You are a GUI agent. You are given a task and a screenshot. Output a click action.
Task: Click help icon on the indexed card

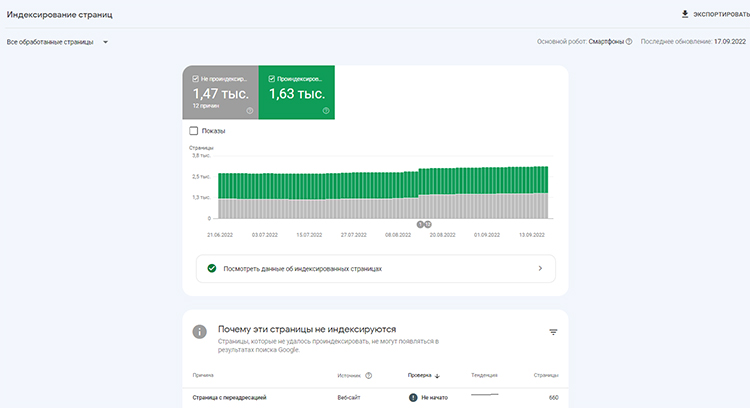coord(326,110)
